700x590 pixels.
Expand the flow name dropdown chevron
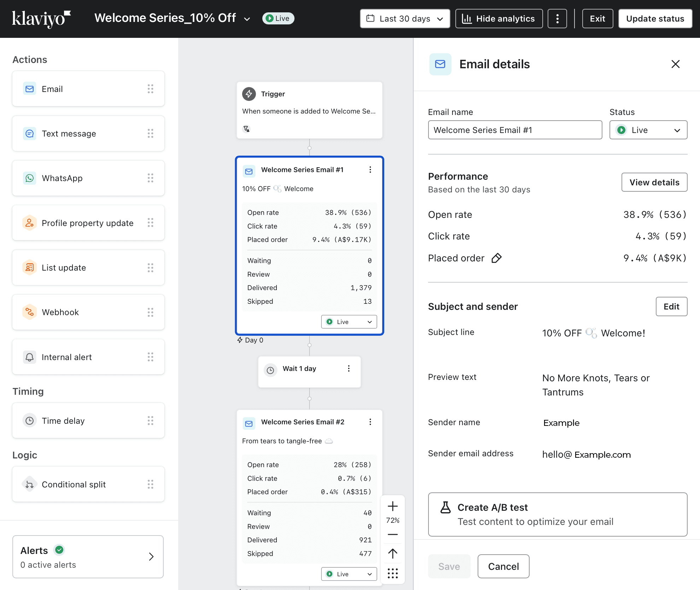[247, 19]
